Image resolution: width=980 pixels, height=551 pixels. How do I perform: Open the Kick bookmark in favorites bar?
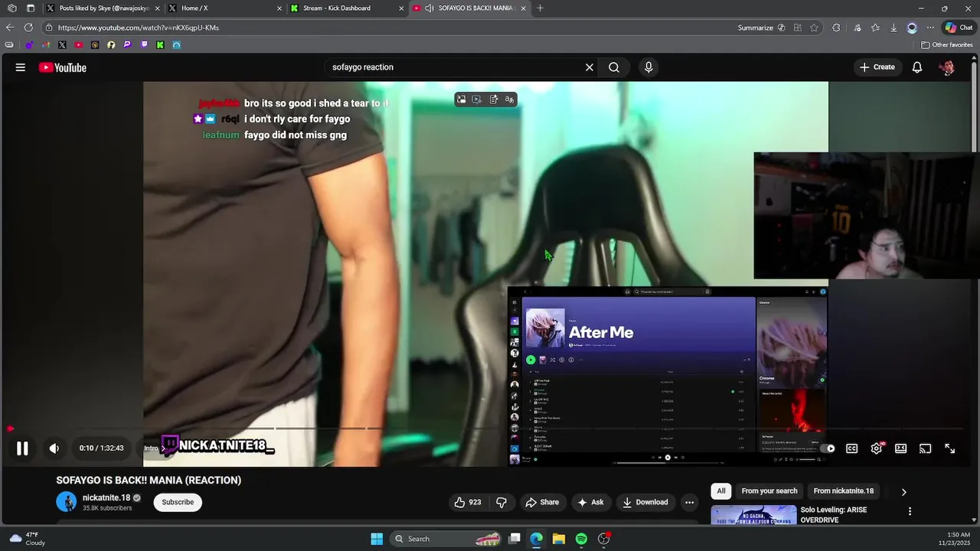[160, 45]
